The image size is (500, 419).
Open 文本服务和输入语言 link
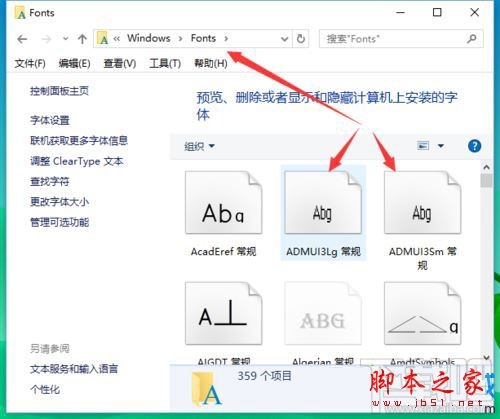click(x=74, y=369)
